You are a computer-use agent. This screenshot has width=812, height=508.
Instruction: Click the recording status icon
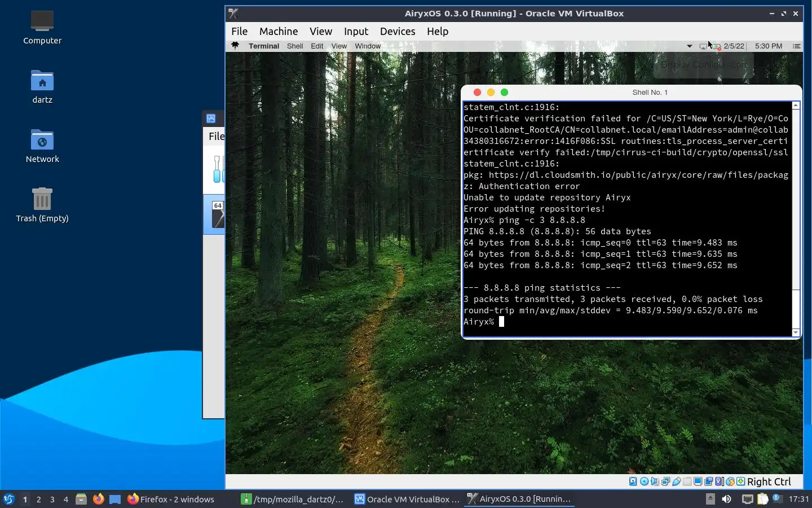click(x=708, y=481)
